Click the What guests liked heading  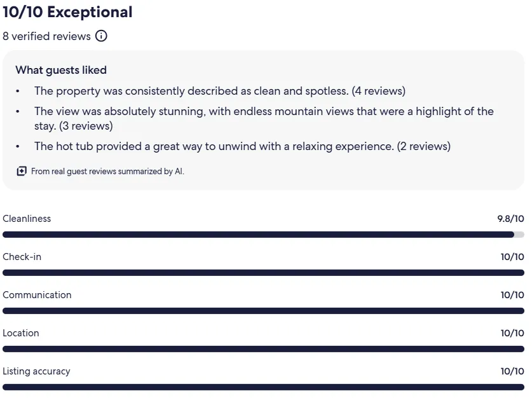(61, 70)
